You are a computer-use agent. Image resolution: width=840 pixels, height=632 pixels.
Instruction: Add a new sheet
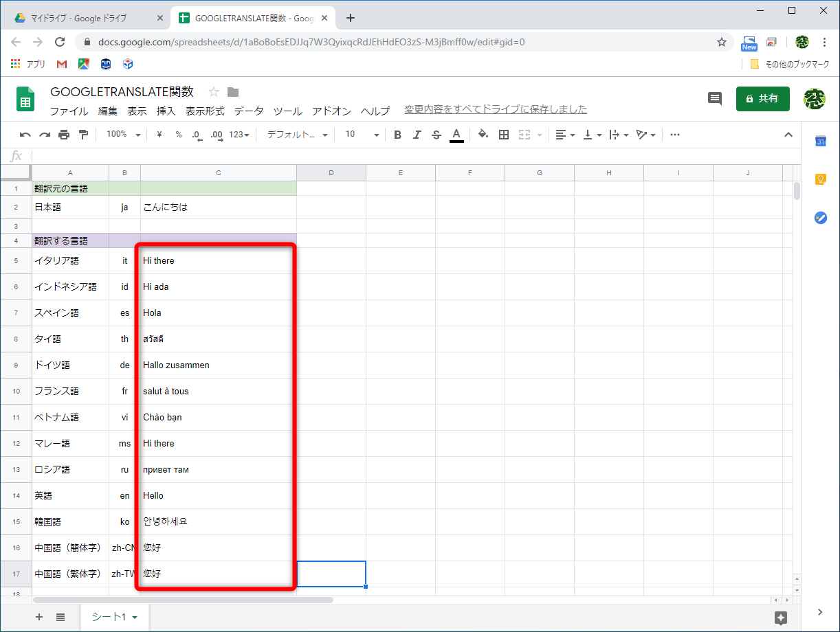point(39,618)
